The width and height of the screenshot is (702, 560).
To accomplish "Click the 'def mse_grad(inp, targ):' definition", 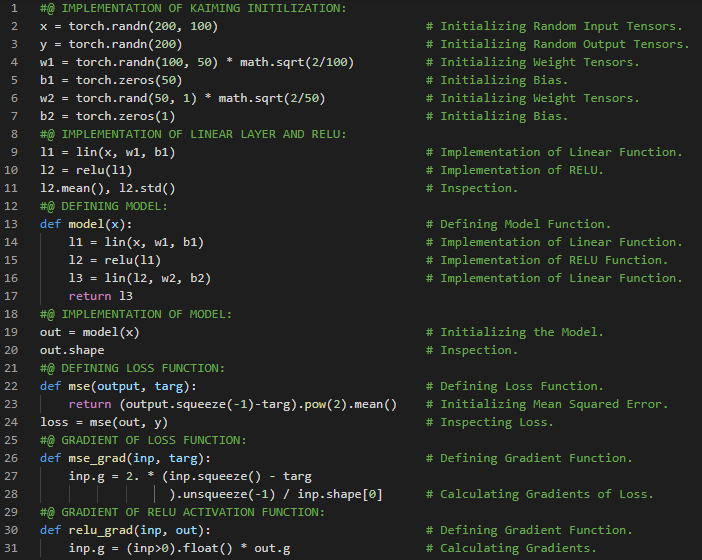I will click(125, 458).
